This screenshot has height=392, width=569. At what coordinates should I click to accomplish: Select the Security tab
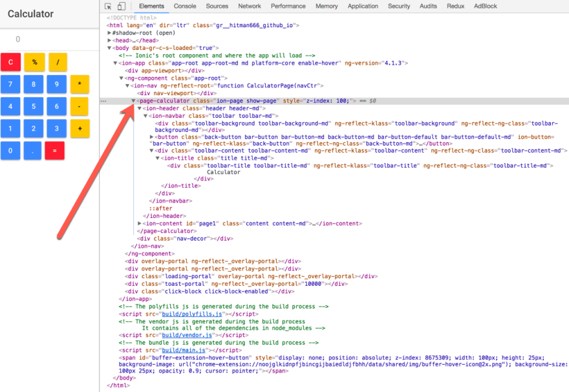[x=399, y=6]
